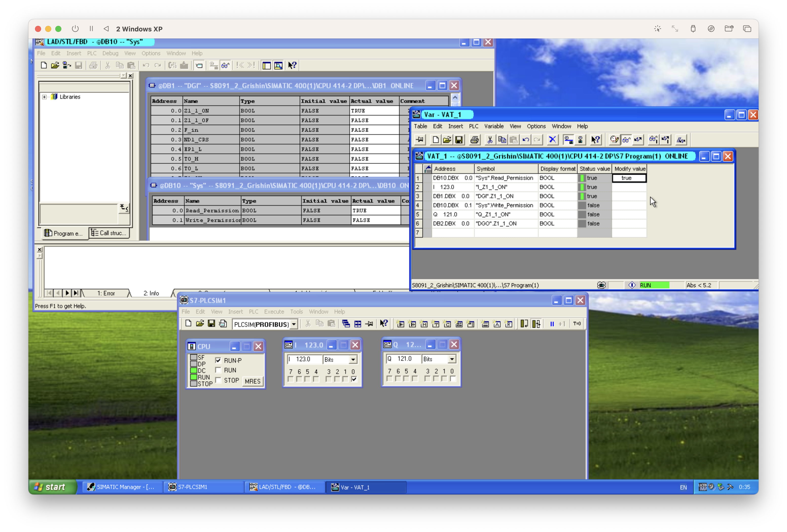The height and width of the screenshot is (532, 787).
Task: Open the Bits format dropdown for Q 121.0
Action: click(452, 359)
